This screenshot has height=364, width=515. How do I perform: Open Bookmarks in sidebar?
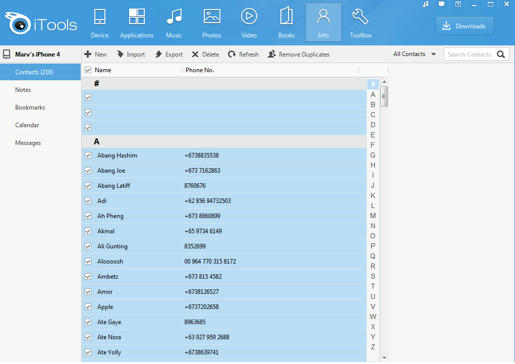click(30, 107)
